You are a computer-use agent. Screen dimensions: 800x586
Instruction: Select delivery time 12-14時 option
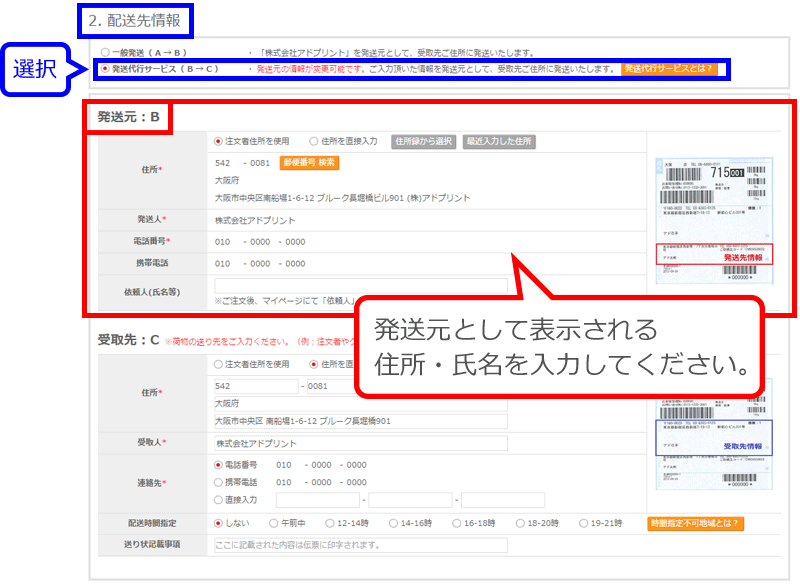click(x=330, y=523)
